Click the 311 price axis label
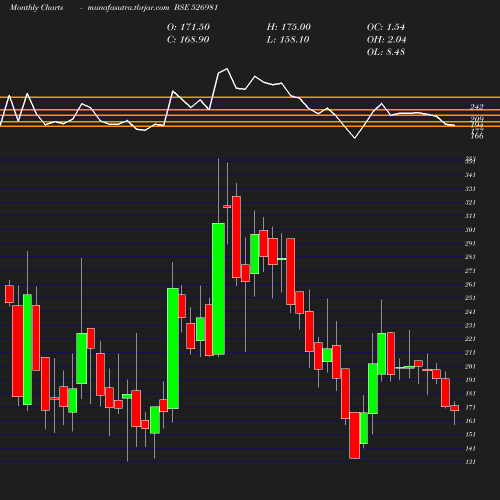Image resolution: width=500 pixels, height=500 pixels. pos(470,216)
